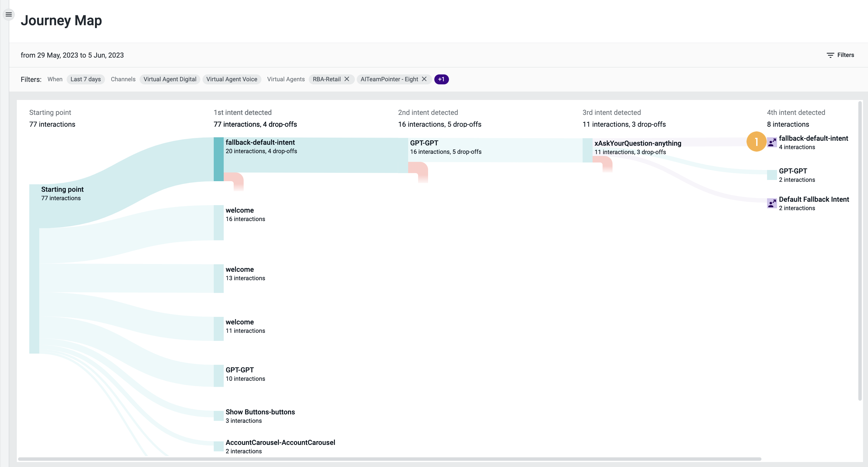Toggle the Last 7 days time filter chip
Screen dimensions: 868x467
[x=86, y=79]
